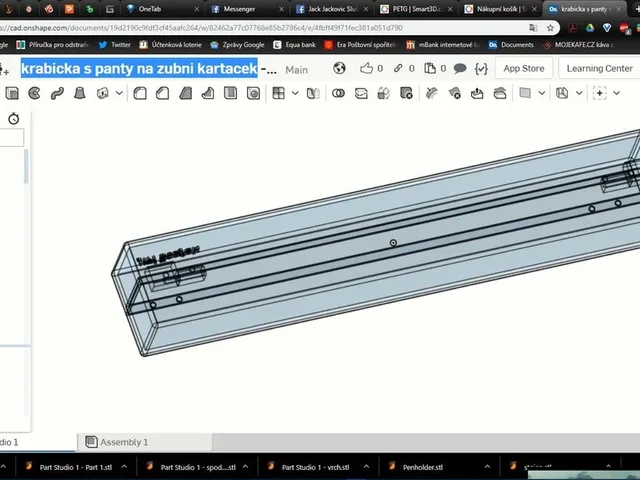The image size is (640, 480).
Task: Select the Revolve tool
Action: (34, 93)
